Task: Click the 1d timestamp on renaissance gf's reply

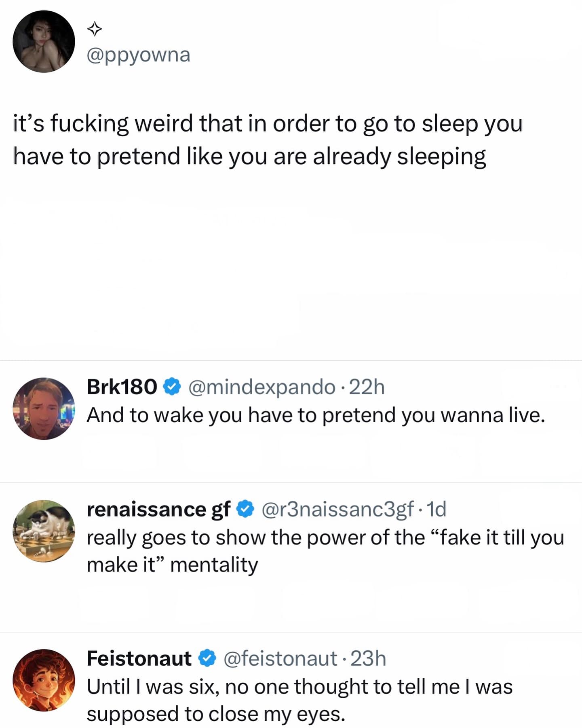Action: [436, 509]
